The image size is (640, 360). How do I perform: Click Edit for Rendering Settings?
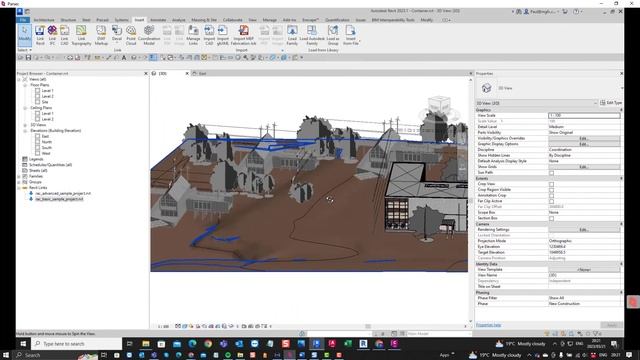pyautogui.click(x=584, y=230)
